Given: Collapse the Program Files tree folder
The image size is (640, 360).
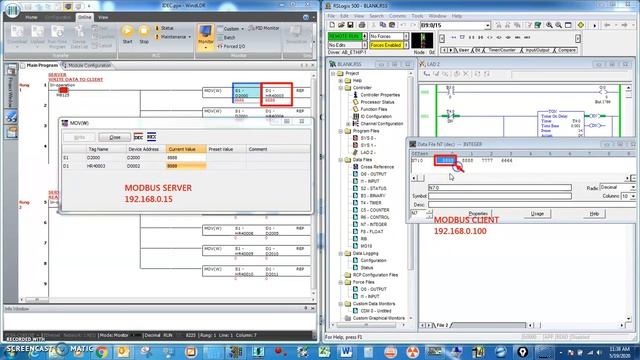Looking at the screenshot, I should pyautogui.click(x=341, y=131).
